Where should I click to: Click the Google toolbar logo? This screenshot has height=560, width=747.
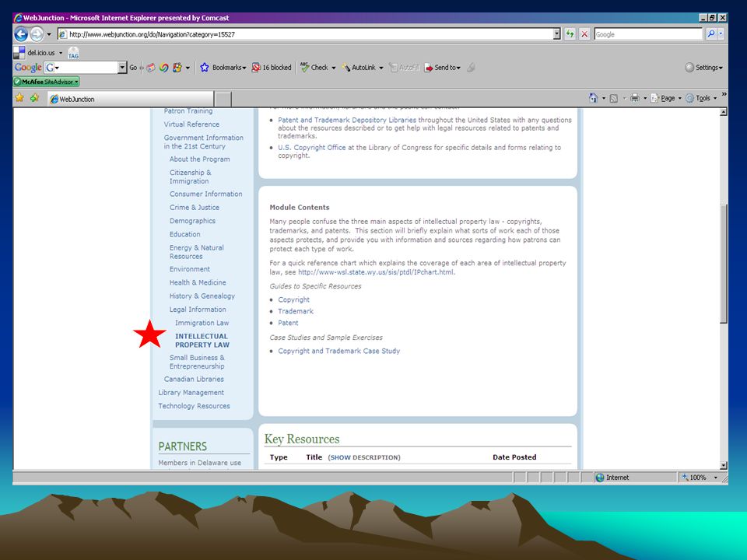[28, 68]
